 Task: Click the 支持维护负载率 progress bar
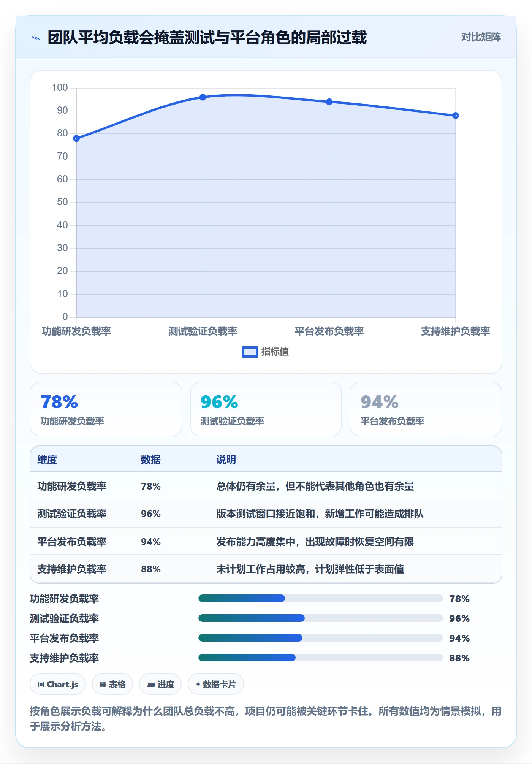320,658
